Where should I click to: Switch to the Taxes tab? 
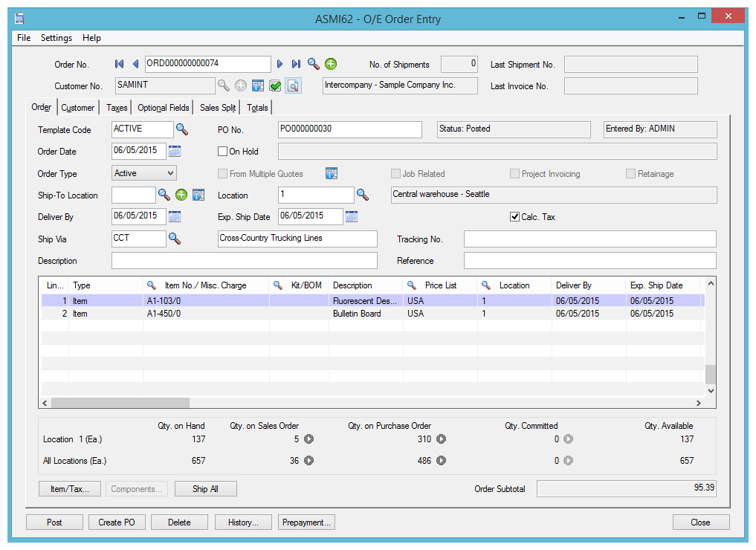point(117,108)
